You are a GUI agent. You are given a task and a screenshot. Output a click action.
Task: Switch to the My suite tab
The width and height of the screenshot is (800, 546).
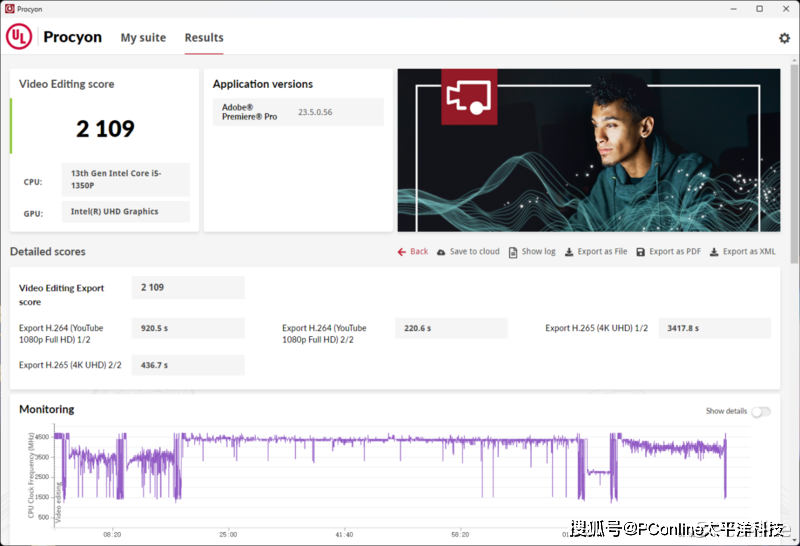click(x=143, y=38)
